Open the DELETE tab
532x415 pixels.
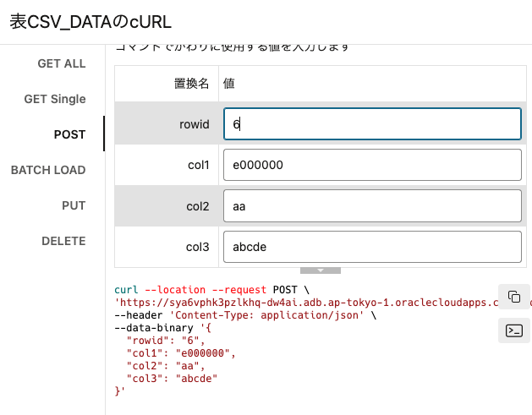click(63, 241)
